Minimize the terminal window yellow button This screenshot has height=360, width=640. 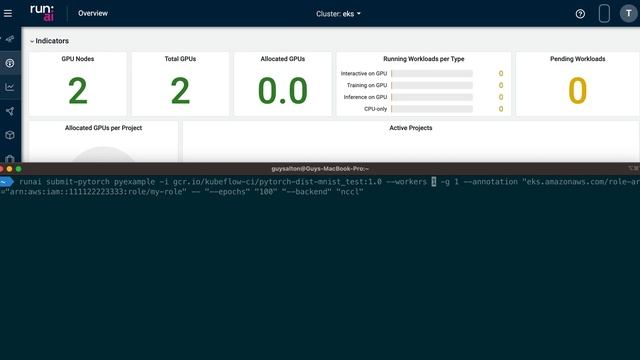point(9,169)
